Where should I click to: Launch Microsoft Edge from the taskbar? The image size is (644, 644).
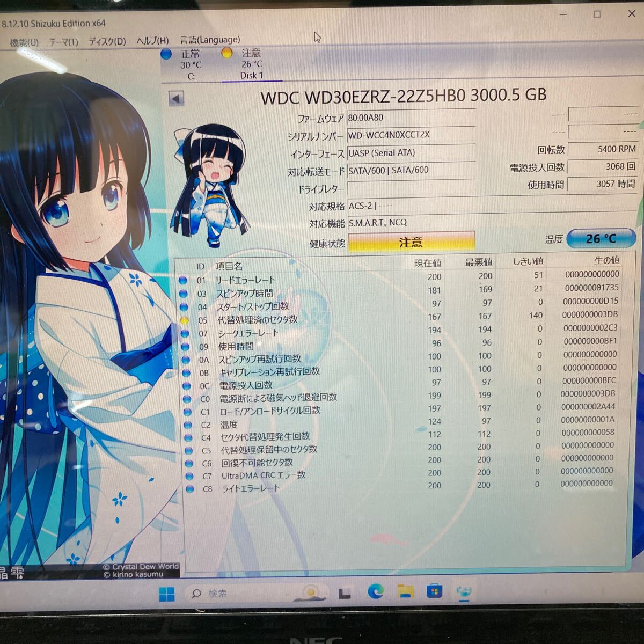pyautogui.click(x=376, y=591)
